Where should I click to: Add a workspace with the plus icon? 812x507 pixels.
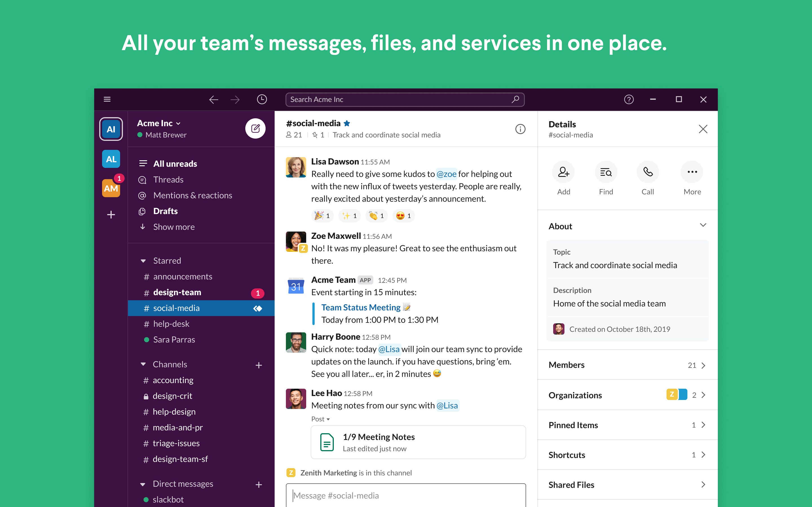tap(111, 215)
